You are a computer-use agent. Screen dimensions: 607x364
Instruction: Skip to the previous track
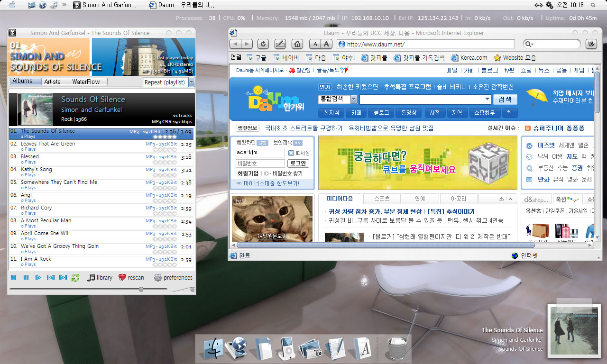point(51,277)
